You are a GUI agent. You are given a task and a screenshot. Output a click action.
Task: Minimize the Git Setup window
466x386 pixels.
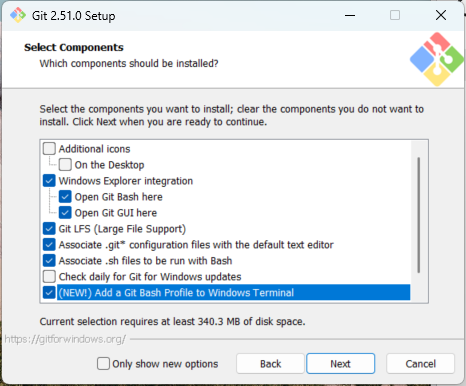click(x=350, y=15)
